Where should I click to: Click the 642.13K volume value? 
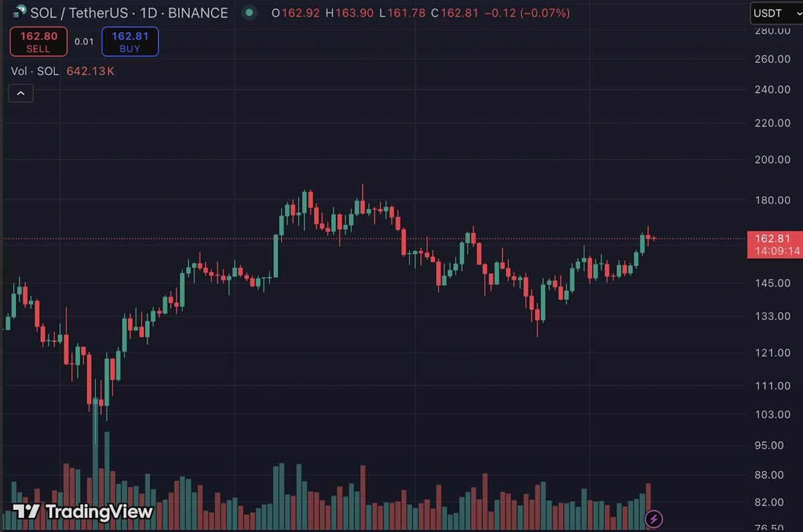point(90,71)
